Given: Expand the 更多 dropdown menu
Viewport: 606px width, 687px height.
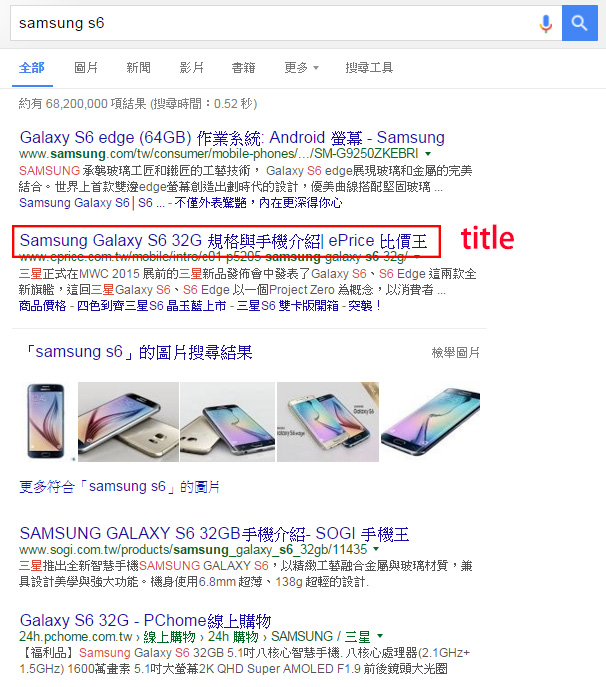Looking at the screenshot, I should (x=301, y=67).
